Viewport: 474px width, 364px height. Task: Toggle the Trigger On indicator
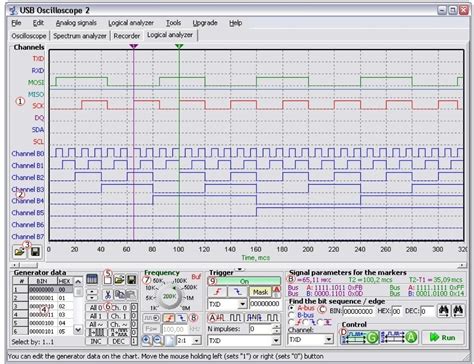[x=244, y=281]
